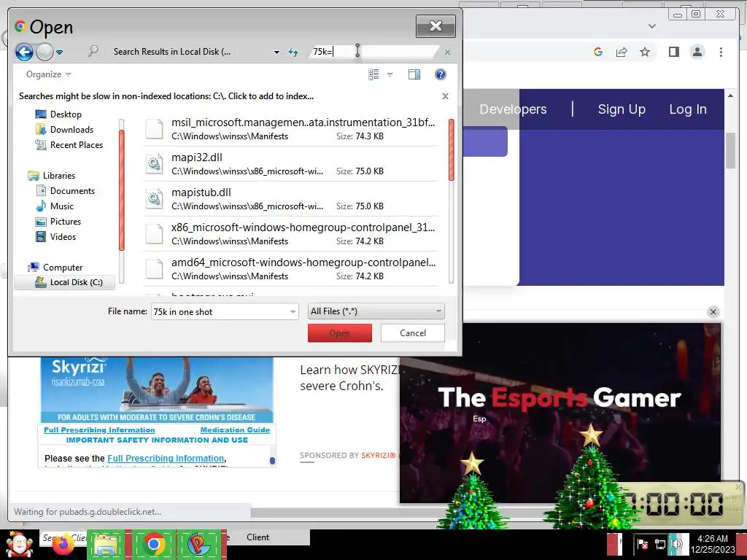Open the Help icon in Open dialog
Image resolution: width=747 pixels, height=560 pixels.
click(x=440, y=74)
